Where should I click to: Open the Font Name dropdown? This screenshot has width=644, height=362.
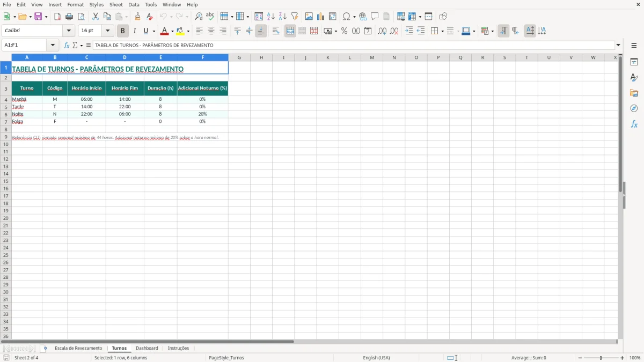point(69,31)
